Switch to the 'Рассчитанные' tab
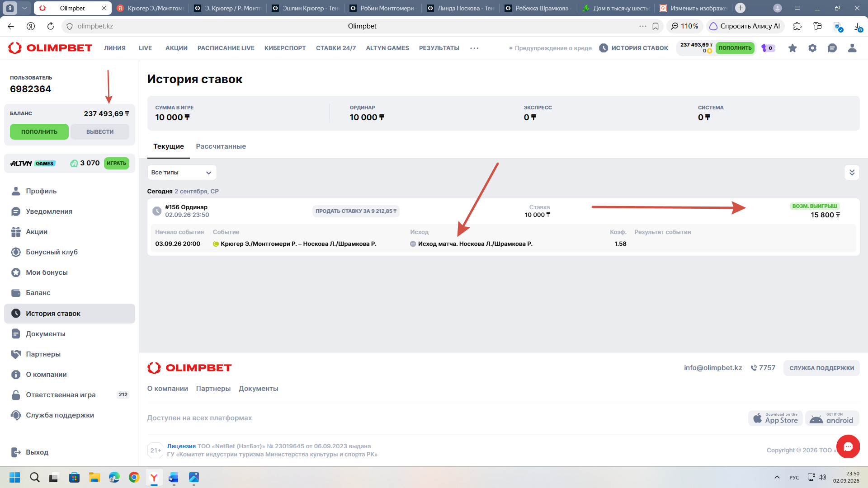 (x=221, y=146)
